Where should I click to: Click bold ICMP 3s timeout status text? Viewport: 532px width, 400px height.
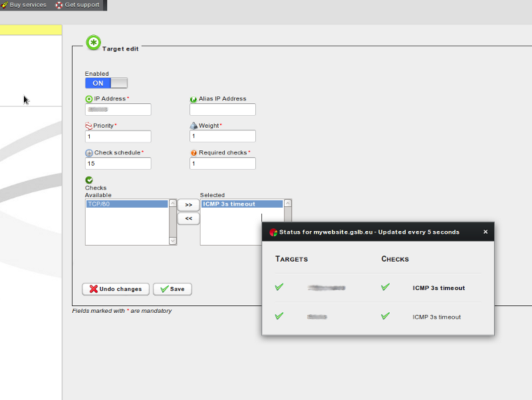coord(439,288)
